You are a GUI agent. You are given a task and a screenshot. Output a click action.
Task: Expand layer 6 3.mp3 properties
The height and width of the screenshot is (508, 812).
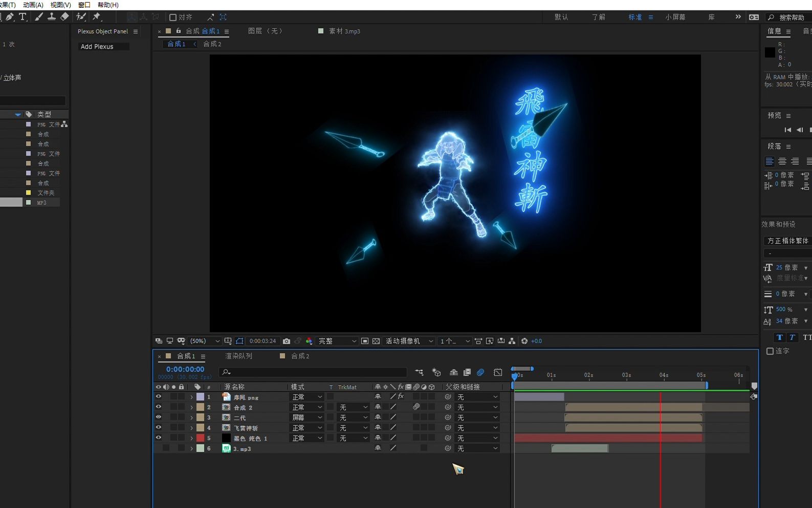(x=192, y=449)
